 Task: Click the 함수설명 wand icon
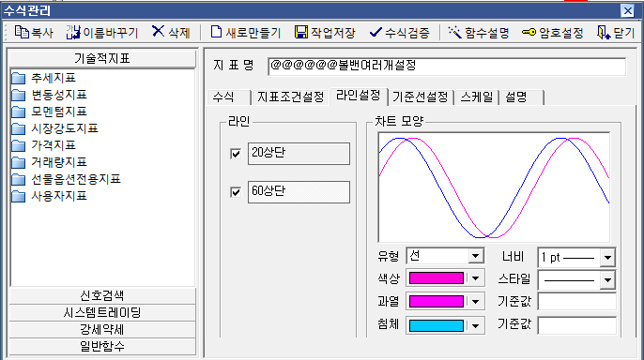click(454, 32)
